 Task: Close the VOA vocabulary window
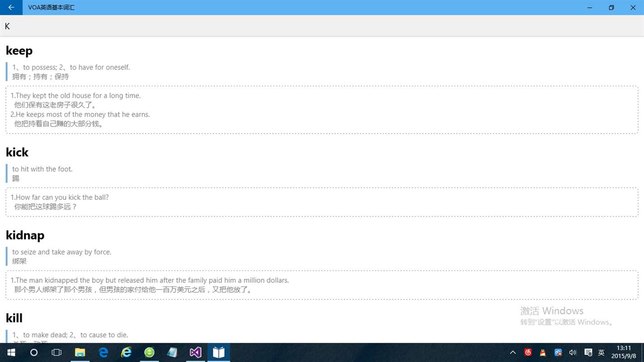point(633,8)
